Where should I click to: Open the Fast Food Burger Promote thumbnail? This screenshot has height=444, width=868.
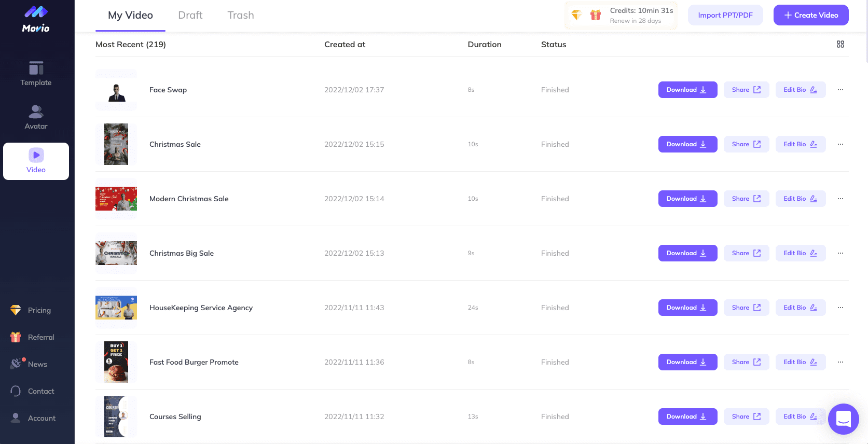pos(116,362)
